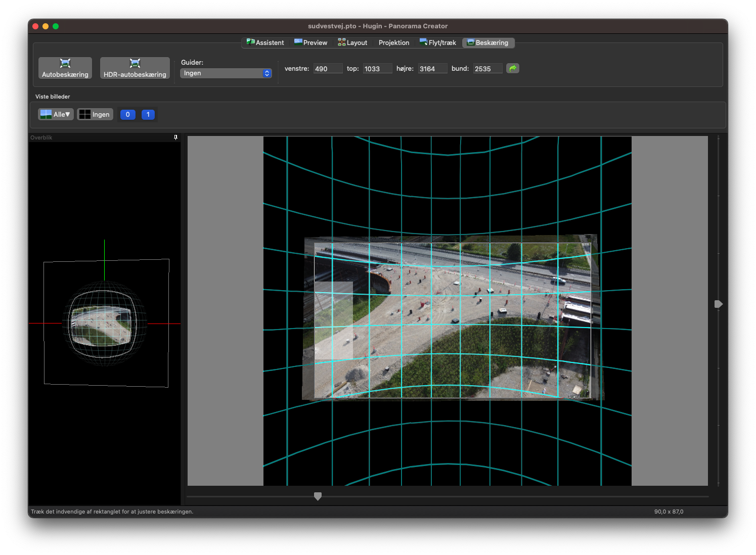Screen dimensions: 756x555
Task: Click the bund crop value field
Action: [x=487, y=69]
